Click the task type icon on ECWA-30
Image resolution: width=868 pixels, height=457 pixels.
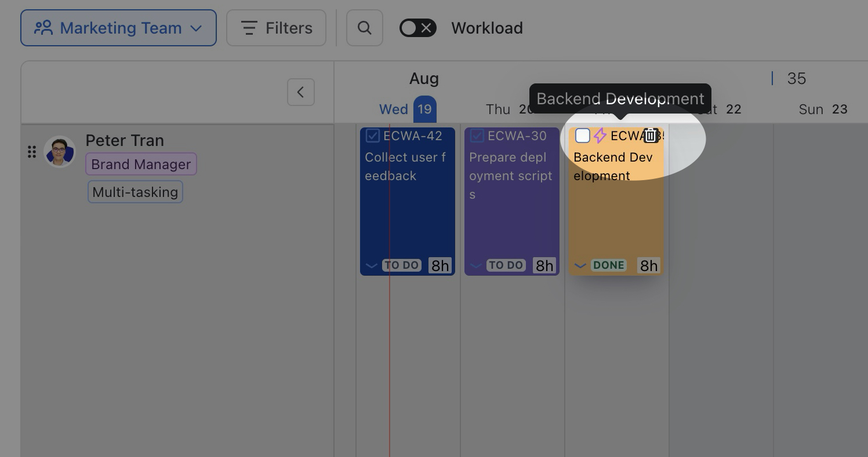[x=477, y=136]
